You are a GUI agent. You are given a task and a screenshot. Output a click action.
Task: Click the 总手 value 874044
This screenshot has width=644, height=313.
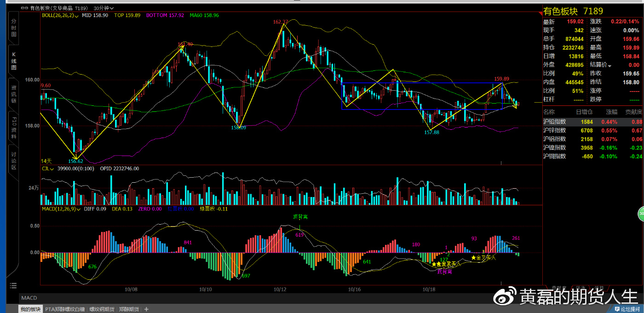point(574,39)
